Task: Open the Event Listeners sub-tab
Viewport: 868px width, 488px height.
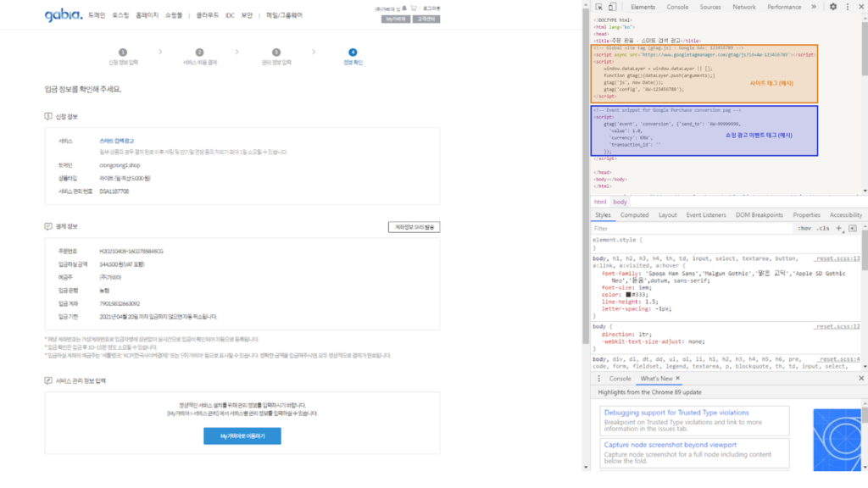Action: 706,215
